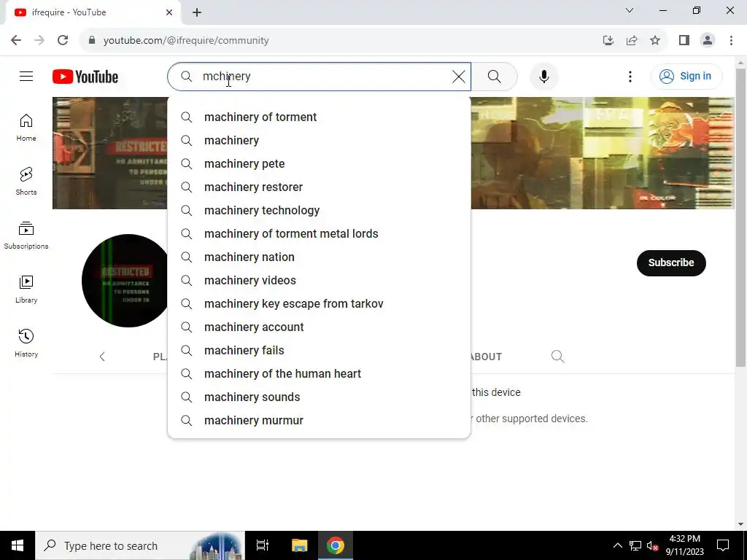The image size is (747, 560).
Task: Open the network tray icon
Action: pos(635,545)
